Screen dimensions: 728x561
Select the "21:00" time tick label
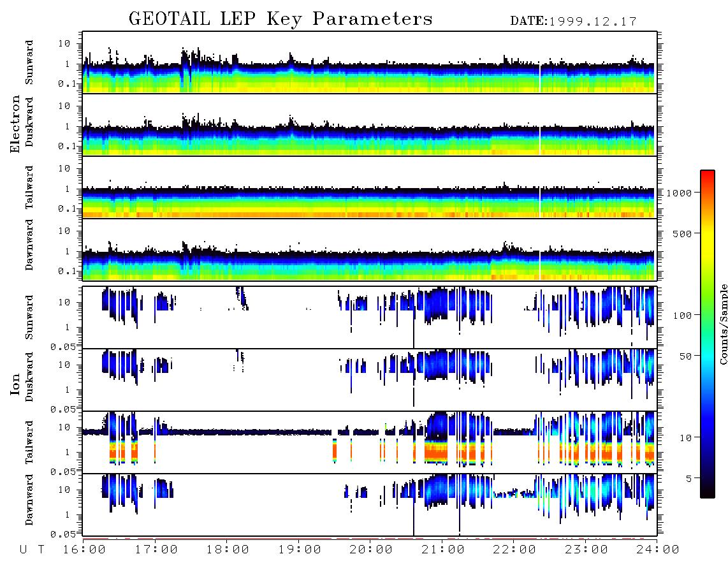(443, 550)
